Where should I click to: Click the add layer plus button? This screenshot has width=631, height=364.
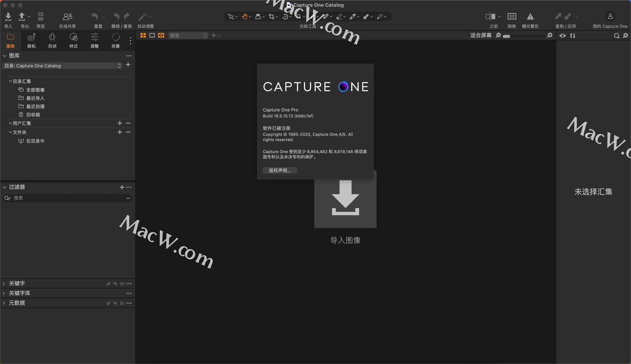214,35
